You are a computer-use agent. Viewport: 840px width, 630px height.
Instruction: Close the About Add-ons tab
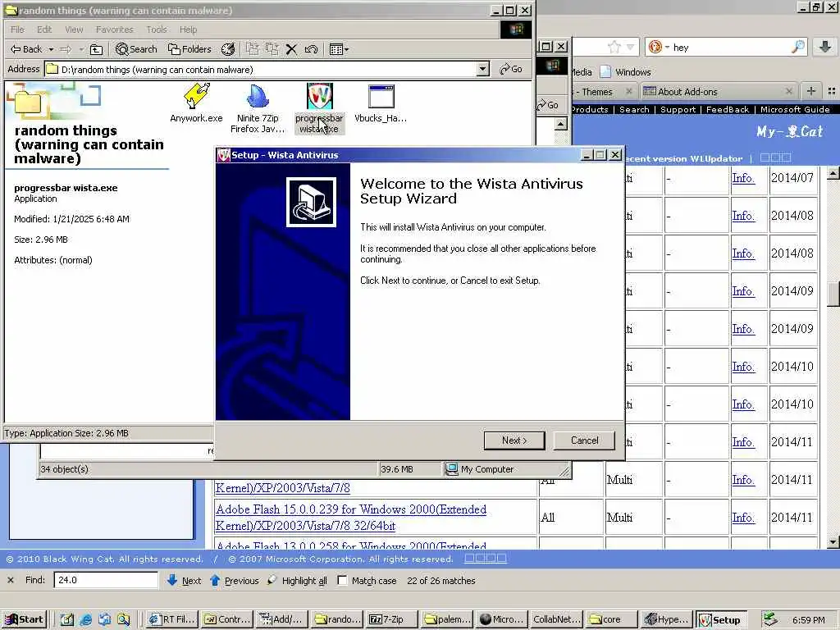[x=788, y=91]
